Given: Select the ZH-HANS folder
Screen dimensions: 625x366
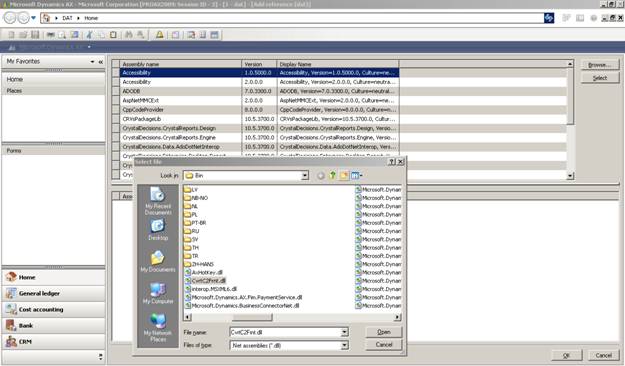Looking at the screenshot, I should (199, 264).
